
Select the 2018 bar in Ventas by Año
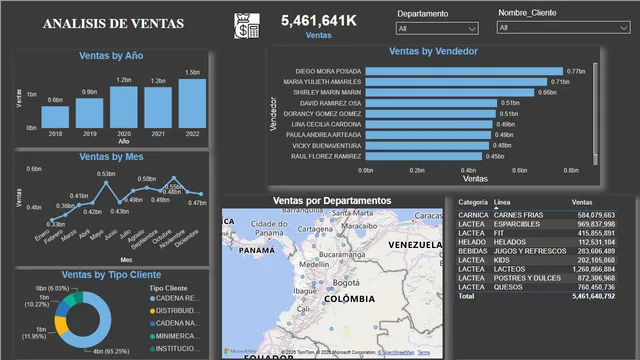[x=55, y=117]
